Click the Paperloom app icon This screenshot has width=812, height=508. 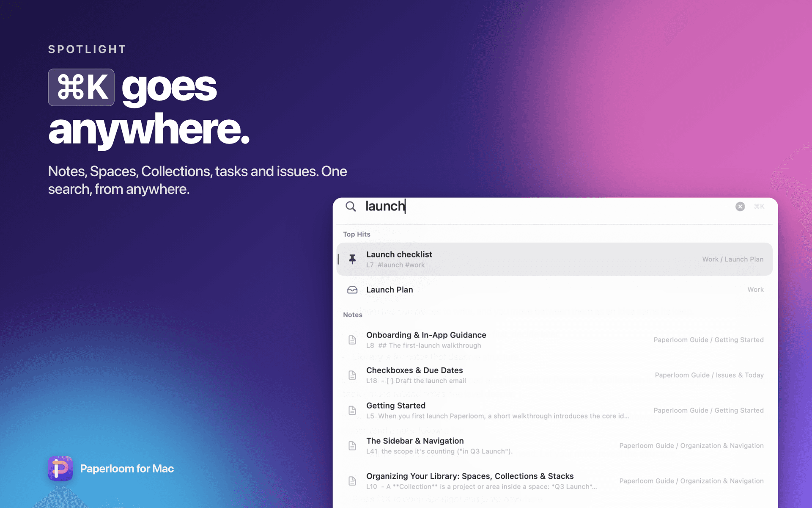click(x=60, y=469)
